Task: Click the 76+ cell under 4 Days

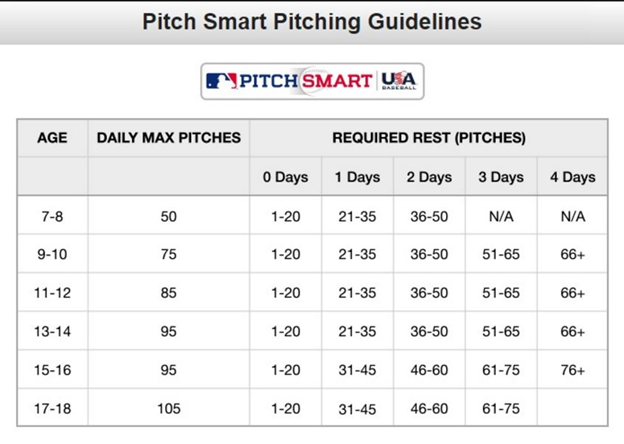Action: [573, 370]
